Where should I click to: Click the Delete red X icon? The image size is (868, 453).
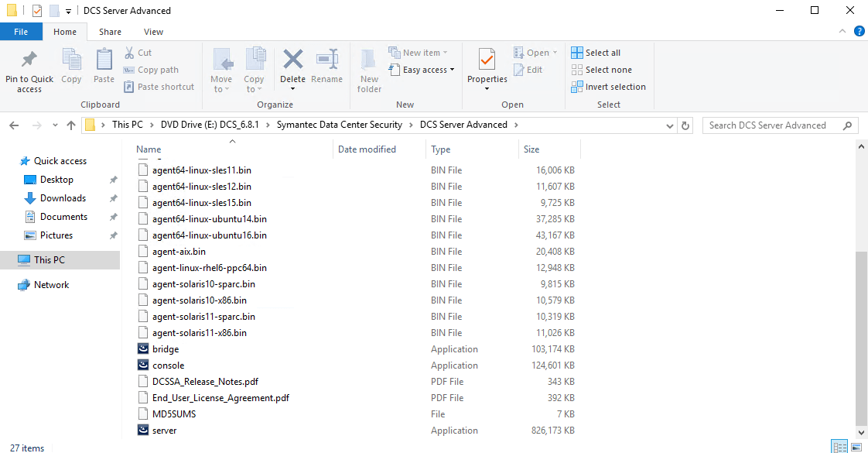pyautogui.click(x=293, y=60)
